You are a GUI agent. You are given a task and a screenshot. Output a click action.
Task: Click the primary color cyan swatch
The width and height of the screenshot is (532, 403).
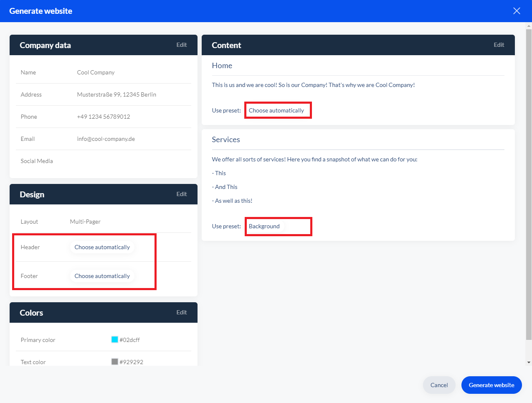[114, 339]
